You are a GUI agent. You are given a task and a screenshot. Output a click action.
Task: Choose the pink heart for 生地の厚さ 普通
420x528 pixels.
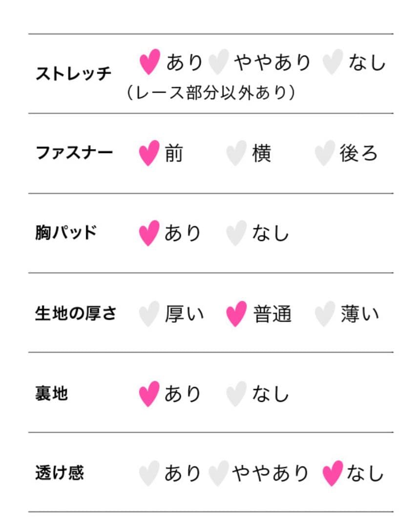(x=236, y=313)
